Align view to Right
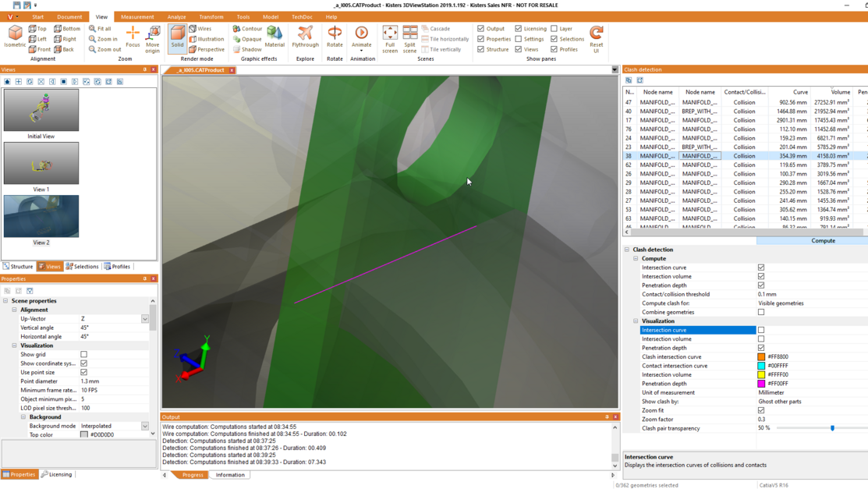 pyautogui.click(x=66, y=39)
